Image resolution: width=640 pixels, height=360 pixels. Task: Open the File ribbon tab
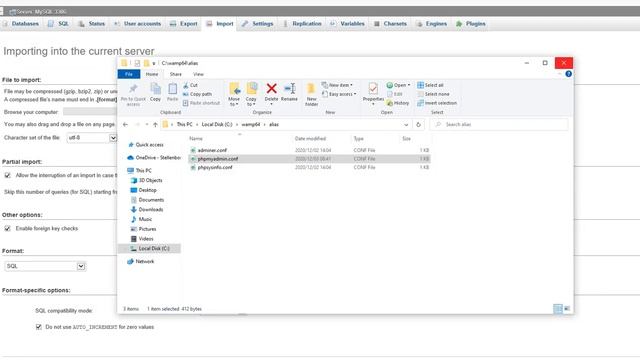129,74
